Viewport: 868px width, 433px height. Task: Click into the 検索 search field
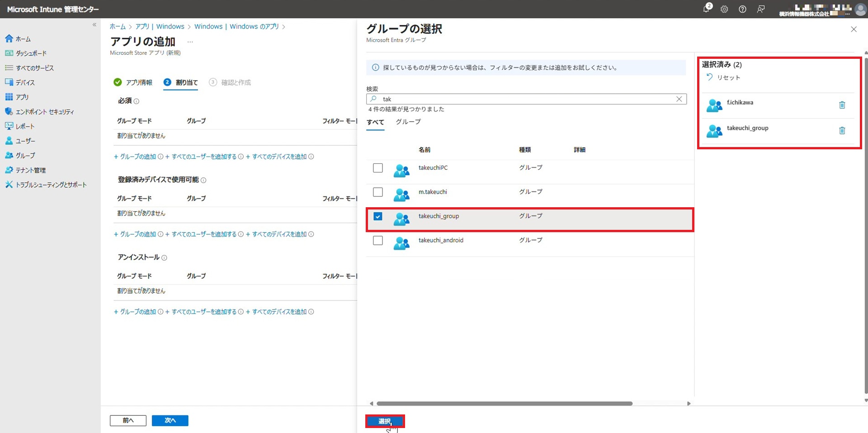pos(524,99)
